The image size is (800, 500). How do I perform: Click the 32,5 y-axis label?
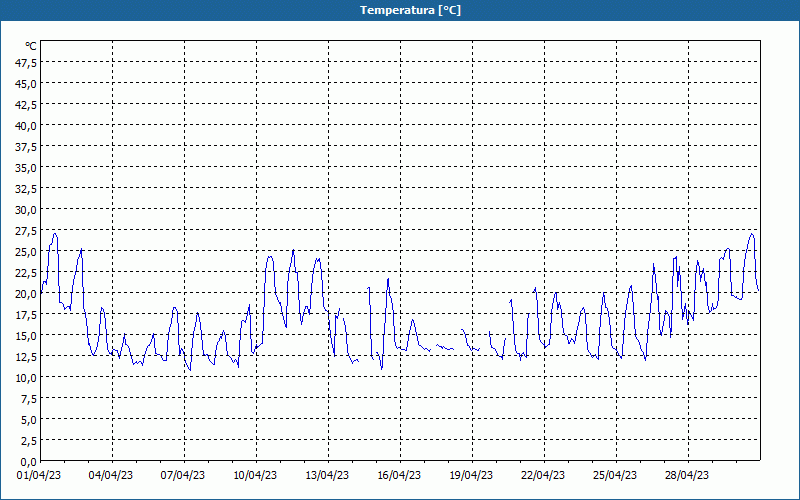(x=27, y=189)
